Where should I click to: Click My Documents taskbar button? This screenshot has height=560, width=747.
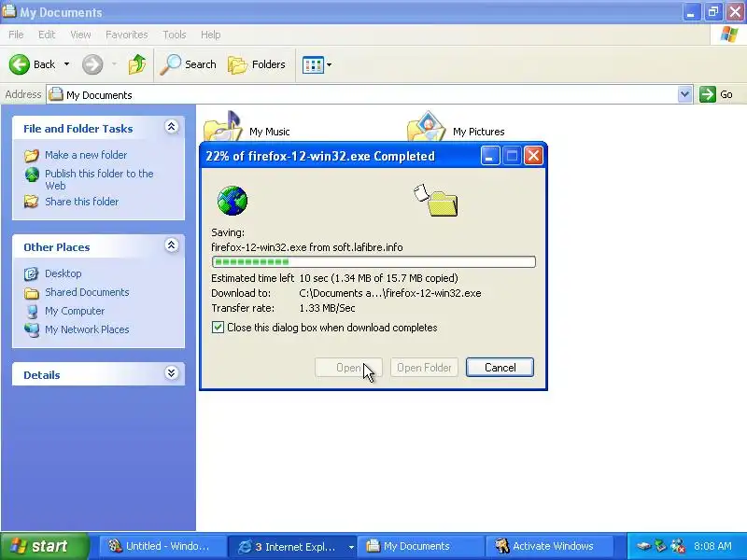[419, 546]
